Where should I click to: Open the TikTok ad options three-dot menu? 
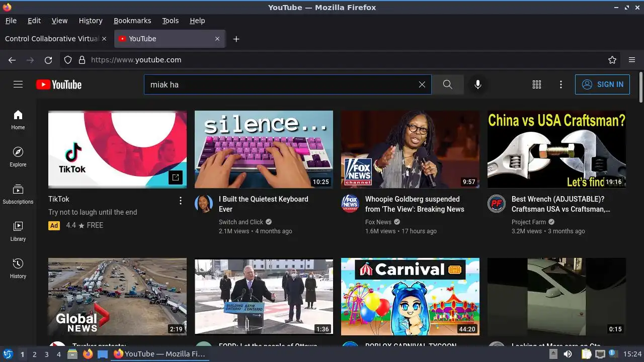click(x=181, y=201)
